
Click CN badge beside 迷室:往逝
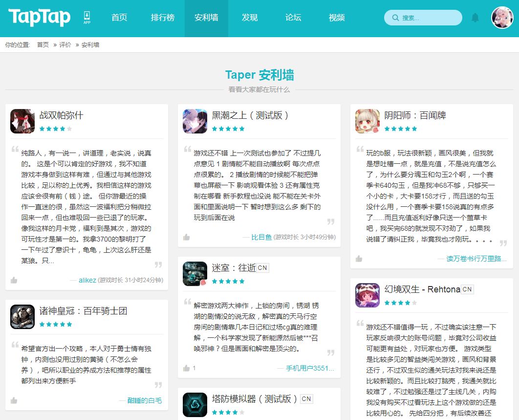coord(262,267)
